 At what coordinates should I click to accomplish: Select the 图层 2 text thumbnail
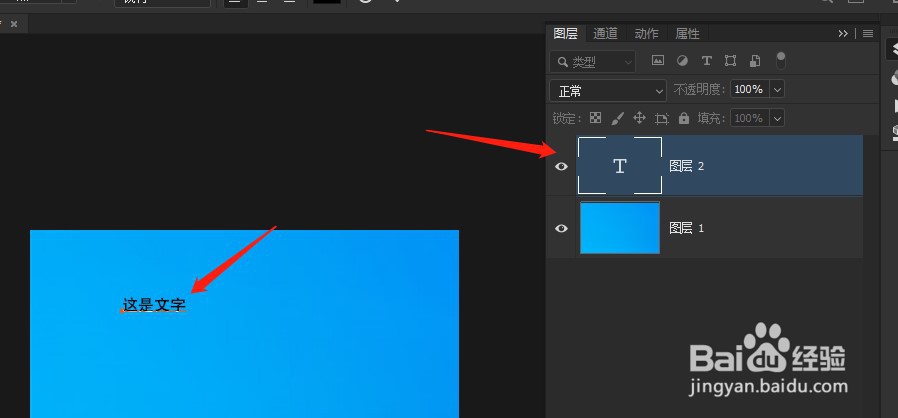coord(620,165)
